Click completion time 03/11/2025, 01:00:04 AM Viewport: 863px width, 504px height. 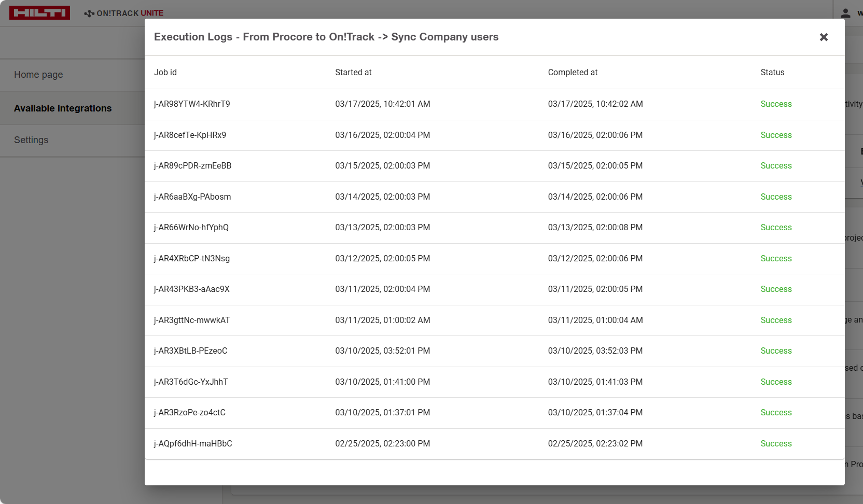tap(595, 320)
